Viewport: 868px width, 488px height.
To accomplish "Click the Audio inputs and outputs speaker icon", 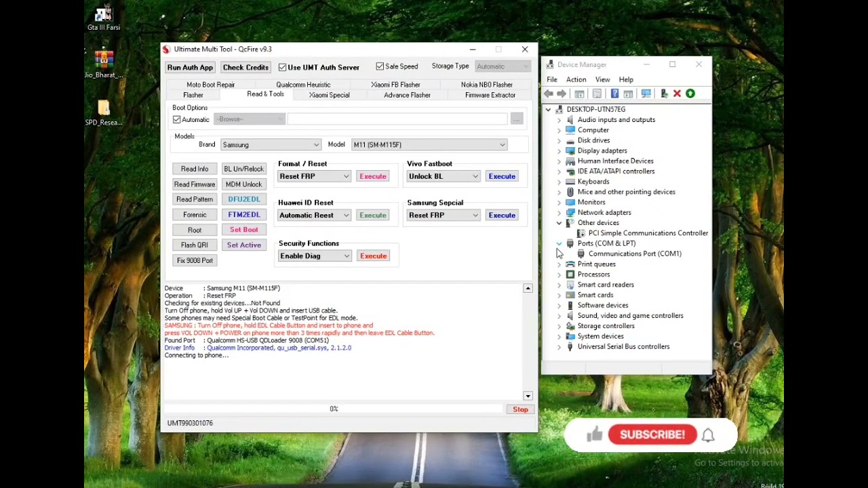I will tap(570, 120).
